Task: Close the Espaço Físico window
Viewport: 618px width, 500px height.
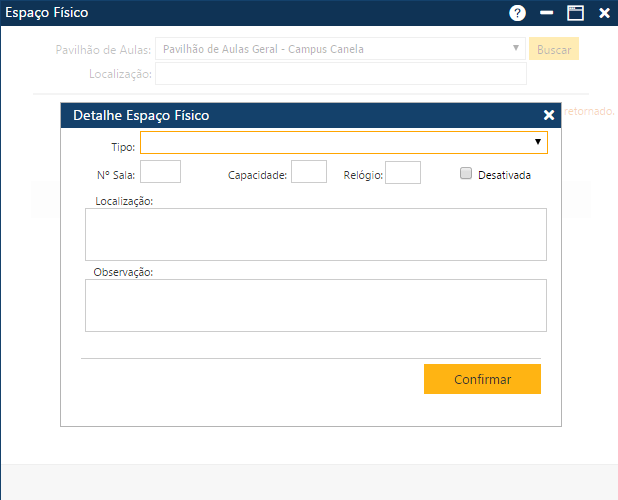Action: [604, 13]
